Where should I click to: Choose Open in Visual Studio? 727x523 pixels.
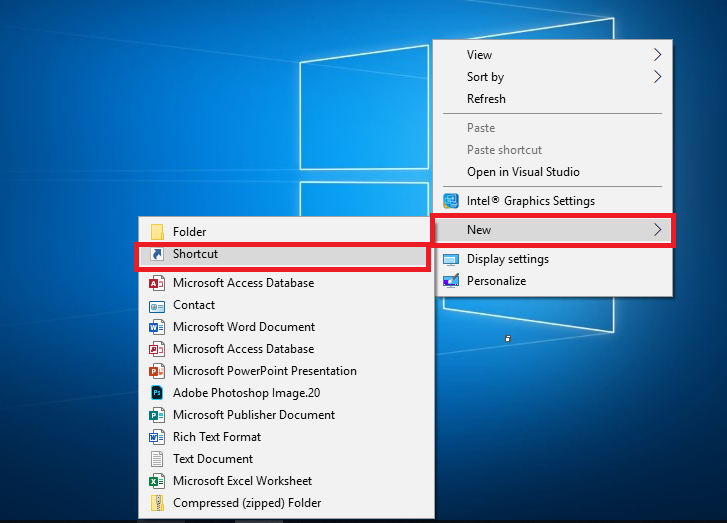pyautogui.click(x=553, y=172)
